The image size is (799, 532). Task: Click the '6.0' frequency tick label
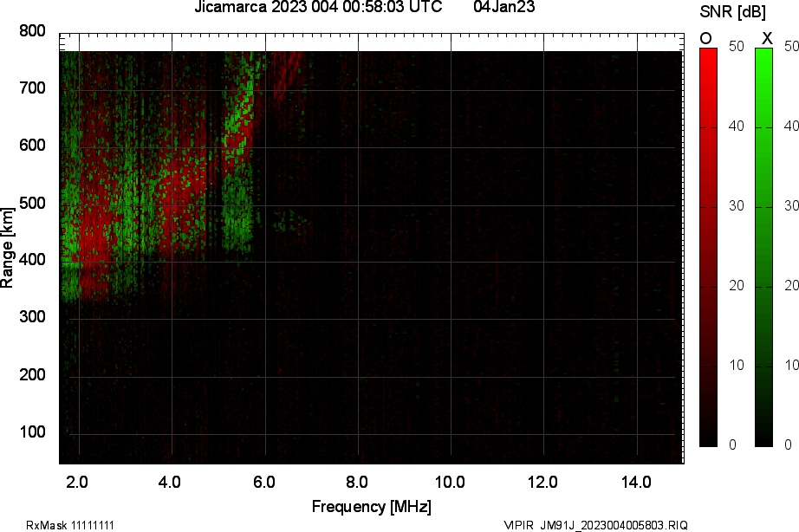[x=264, y=482]
